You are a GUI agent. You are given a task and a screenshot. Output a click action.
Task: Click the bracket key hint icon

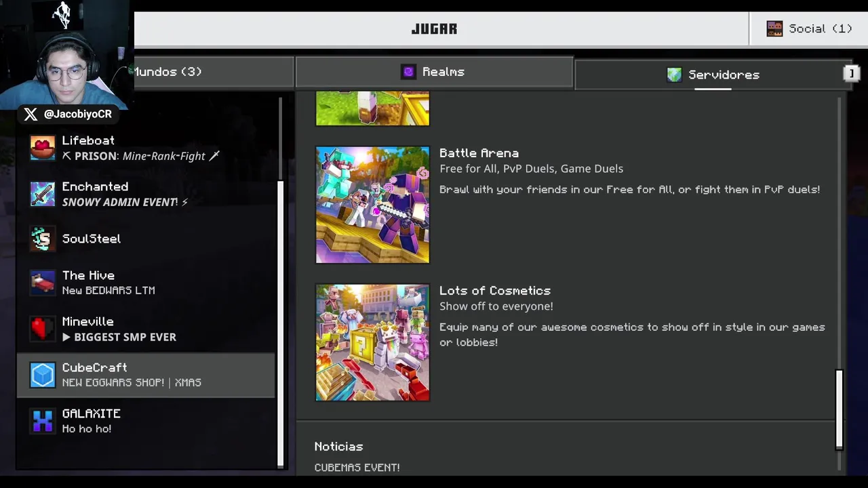[x=851, y=73]
